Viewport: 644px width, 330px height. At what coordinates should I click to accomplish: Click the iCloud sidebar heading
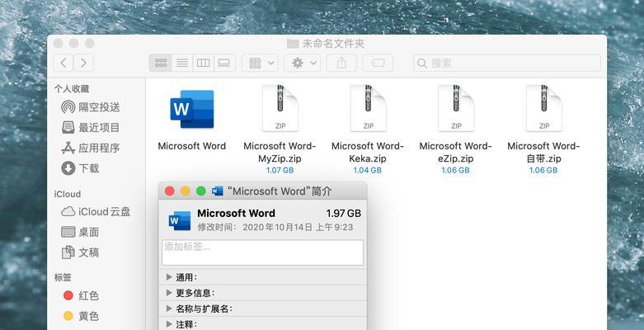[68, 194]
